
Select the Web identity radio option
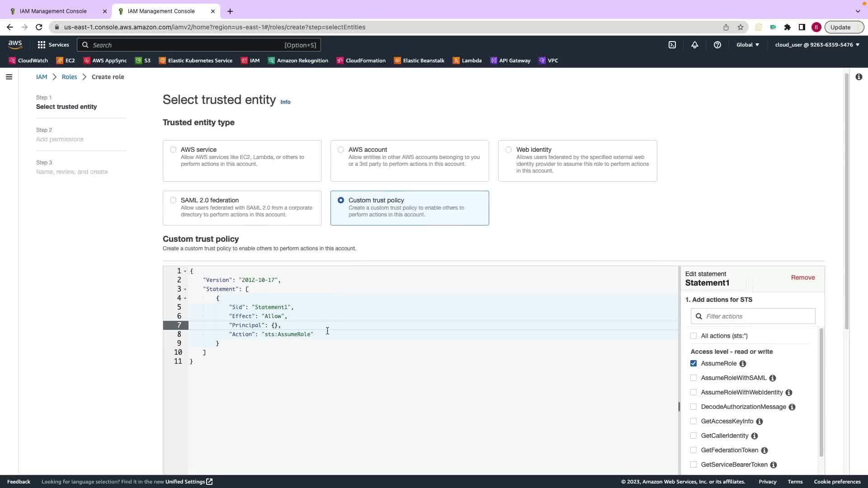(x=509, y=150)
